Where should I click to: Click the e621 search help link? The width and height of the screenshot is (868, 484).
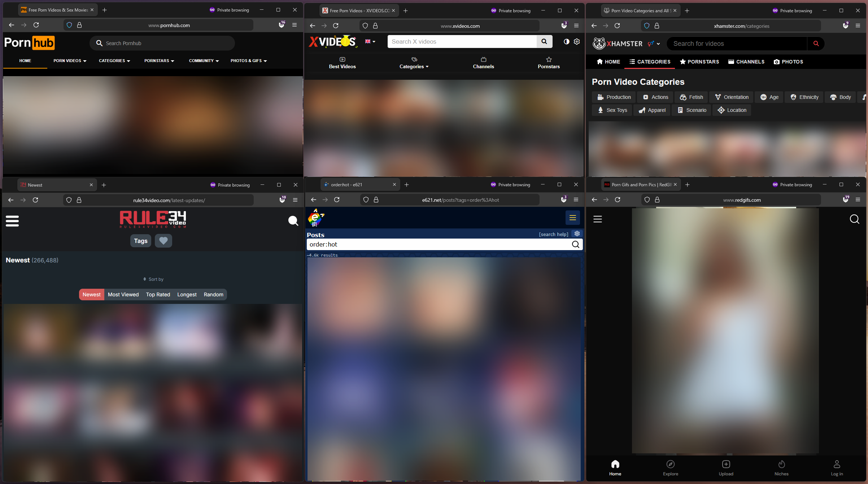pos(553,234)
